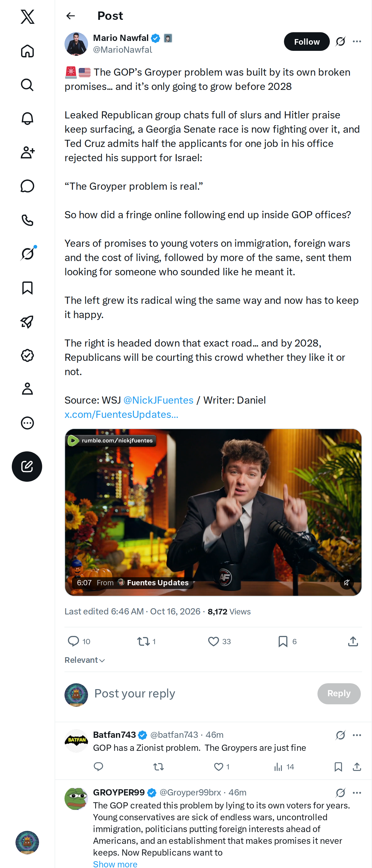Open the Profile item in the sidebar

pos(27,389)
